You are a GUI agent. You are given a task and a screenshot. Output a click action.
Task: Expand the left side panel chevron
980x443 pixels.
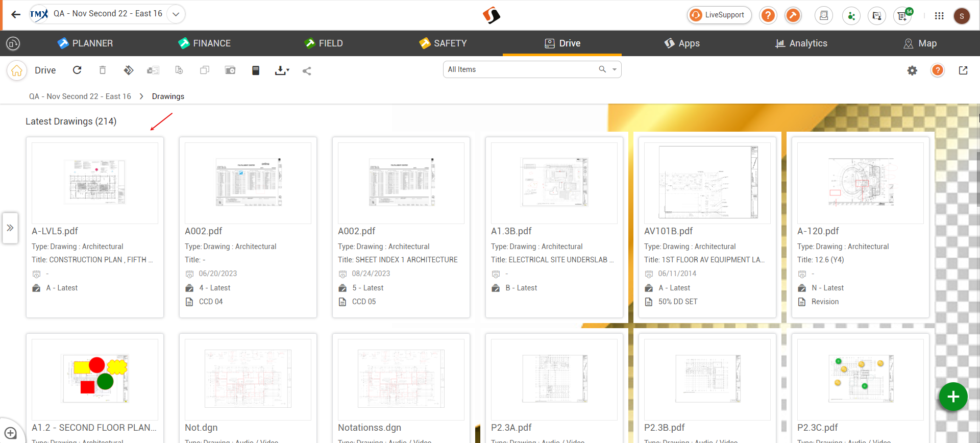pos(10,228)
